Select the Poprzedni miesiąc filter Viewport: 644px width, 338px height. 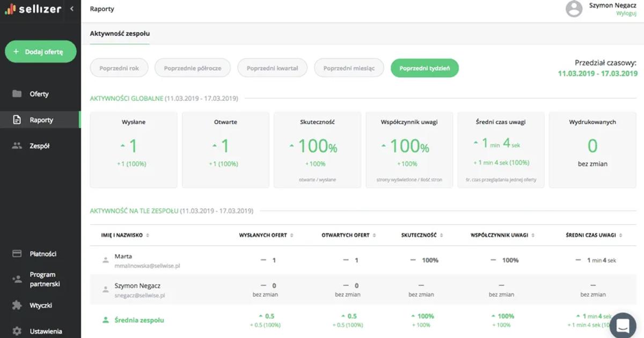tap(349, 68)
